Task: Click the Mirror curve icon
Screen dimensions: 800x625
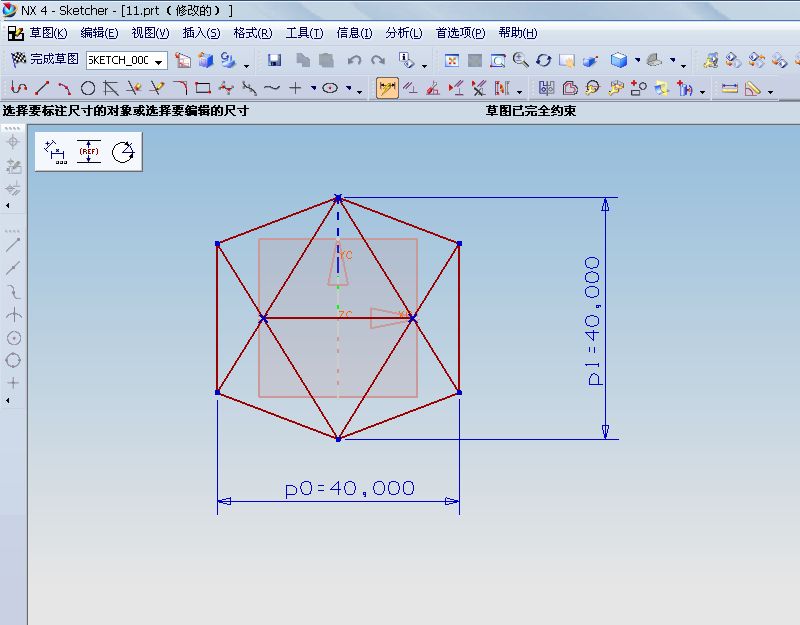Action: tap(546, 88)
